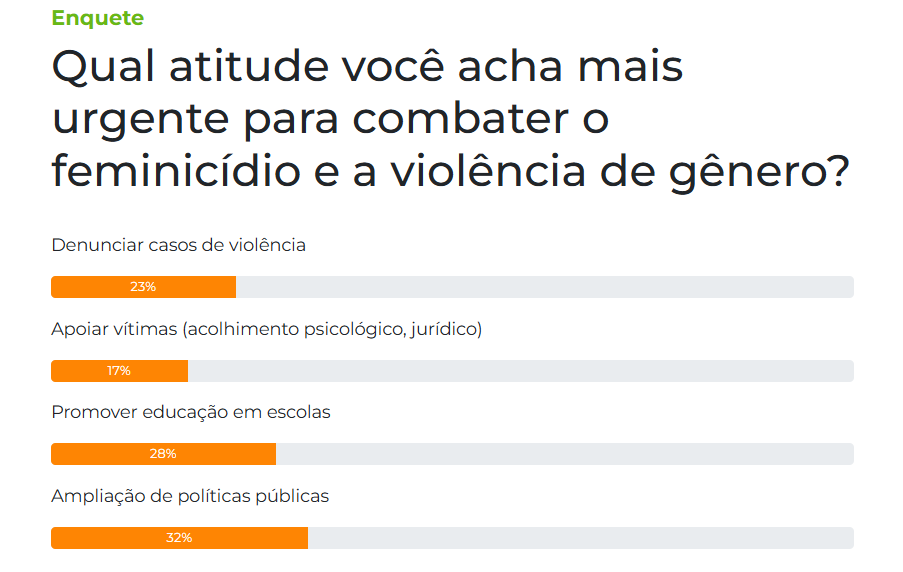Click the 17% percentage label
The height and width of the screenshot is (572, 903).
tap(119, 371)
